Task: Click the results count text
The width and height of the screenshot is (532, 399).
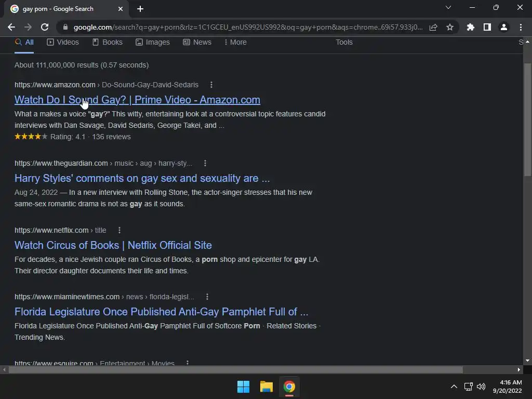Action: click(x=82, y=65)
